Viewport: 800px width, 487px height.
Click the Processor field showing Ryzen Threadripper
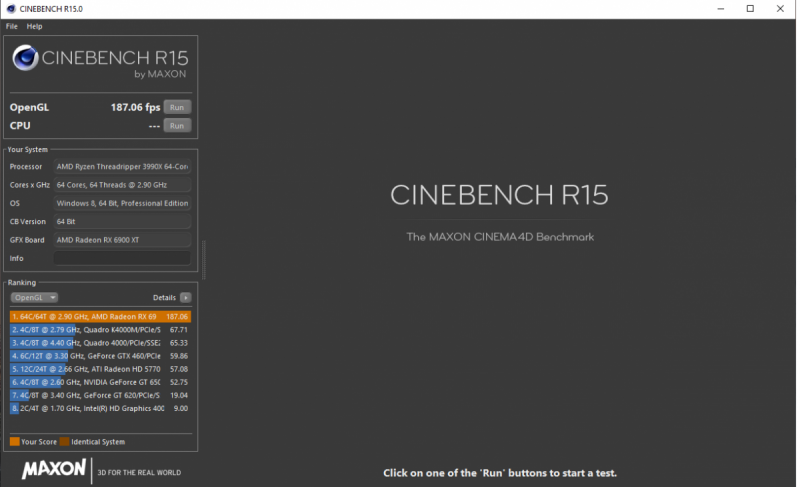pyautogui.click(x=122, y=166)
